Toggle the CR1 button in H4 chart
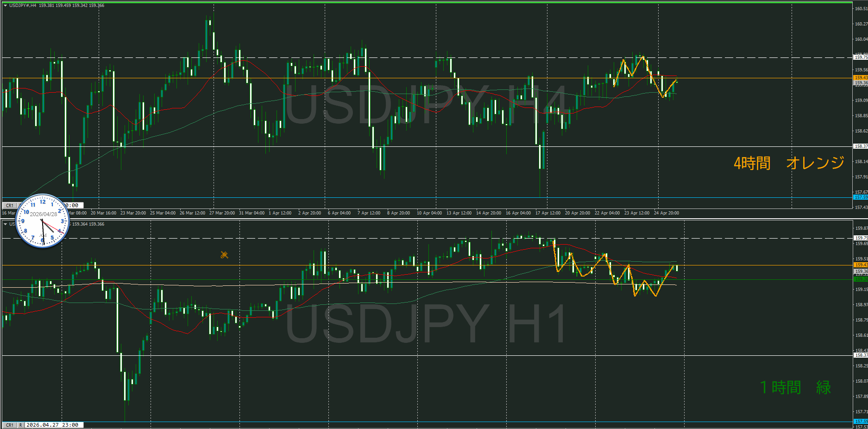Screen dimensions: 868x429 [x=9, y=205]
